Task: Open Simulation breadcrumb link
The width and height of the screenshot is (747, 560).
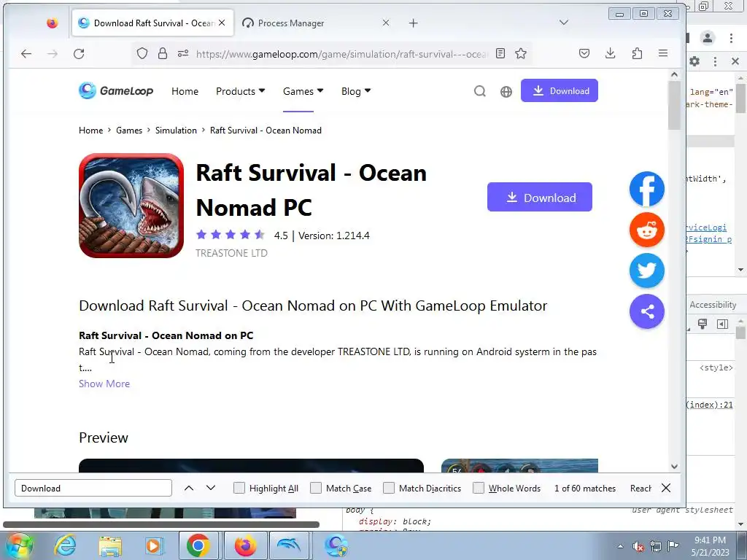Action: (176, 131)
